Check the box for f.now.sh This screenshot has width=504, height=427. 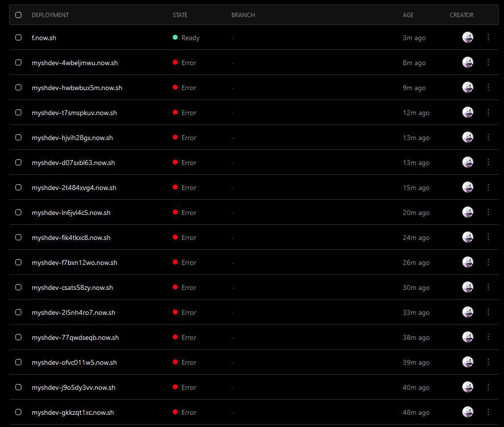(x=18, y=37)
